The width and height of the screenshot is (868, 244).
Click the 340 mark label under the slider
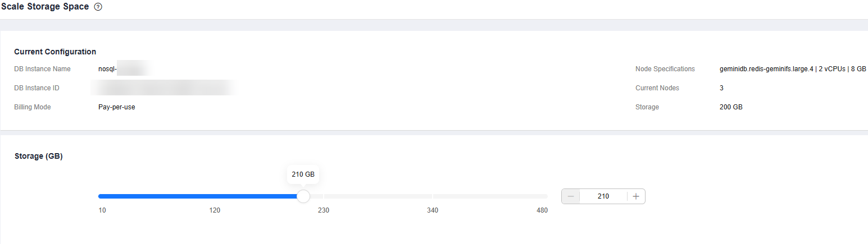click(433, 210)
